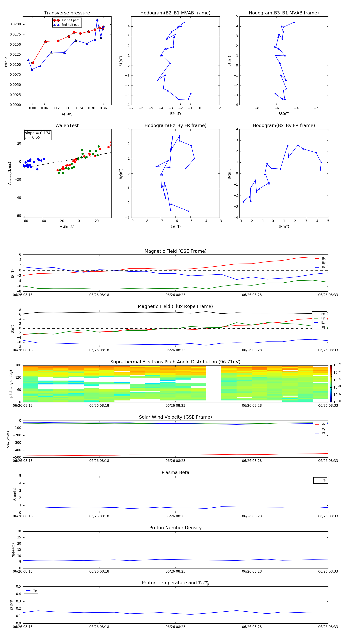351x644 pixels.
Task: Click the pitch angle color scale bar
Action: 331,383
